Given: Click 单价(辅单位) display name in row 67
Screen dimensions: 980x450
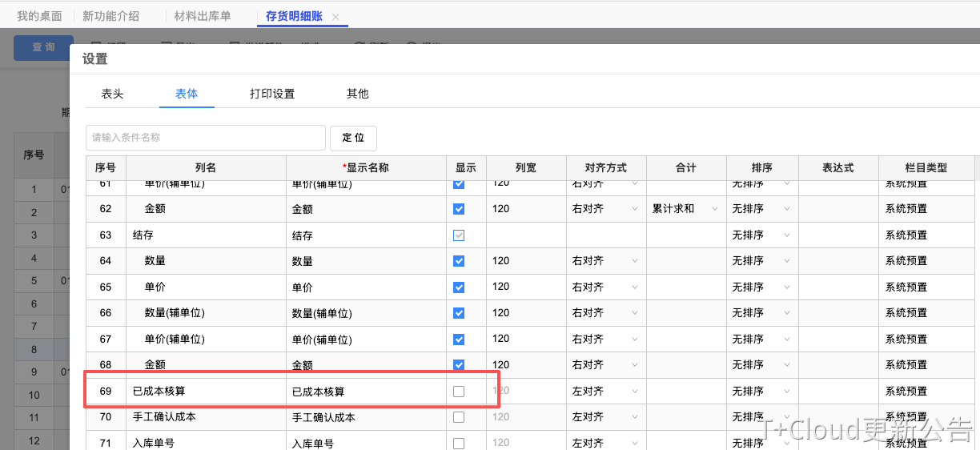Looking at the screenshot, I should [x=322, y=339].
